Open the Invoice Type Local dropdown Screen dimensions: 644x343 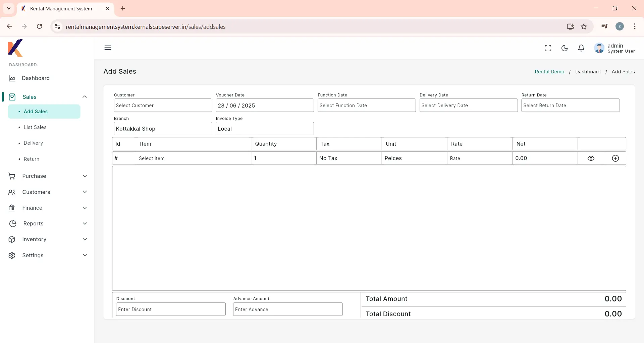265,129
